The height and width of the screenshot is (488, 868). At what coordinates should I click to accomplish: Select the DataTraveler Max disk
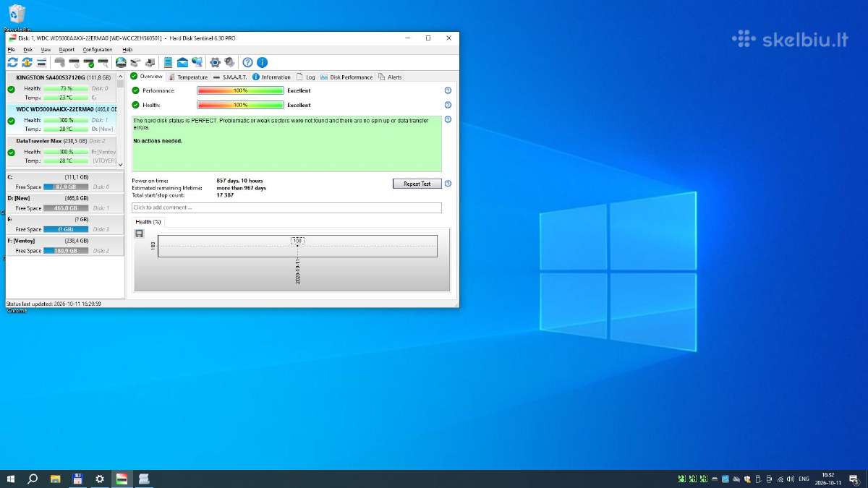(x=61, y=153)
